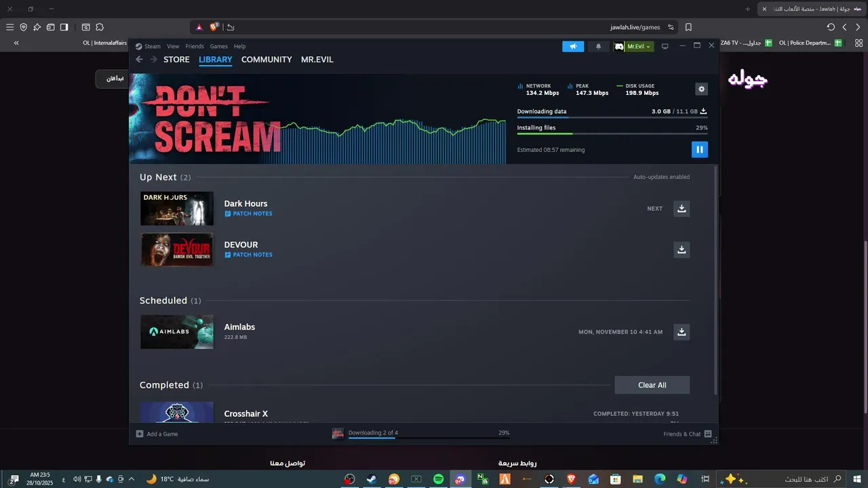Pause the Don't Scream download
This screenshot has height=488, width=868.
click(700, 150)
